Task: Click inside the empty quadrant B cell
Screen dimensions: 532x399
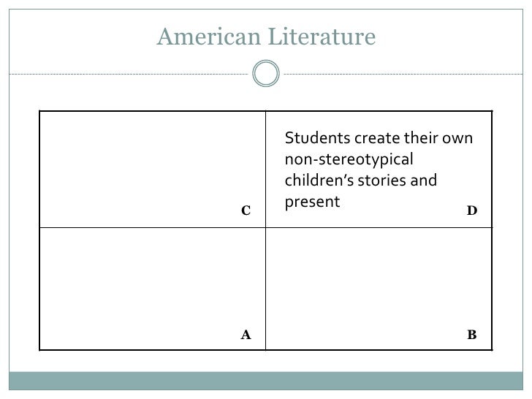Action: 376,285
